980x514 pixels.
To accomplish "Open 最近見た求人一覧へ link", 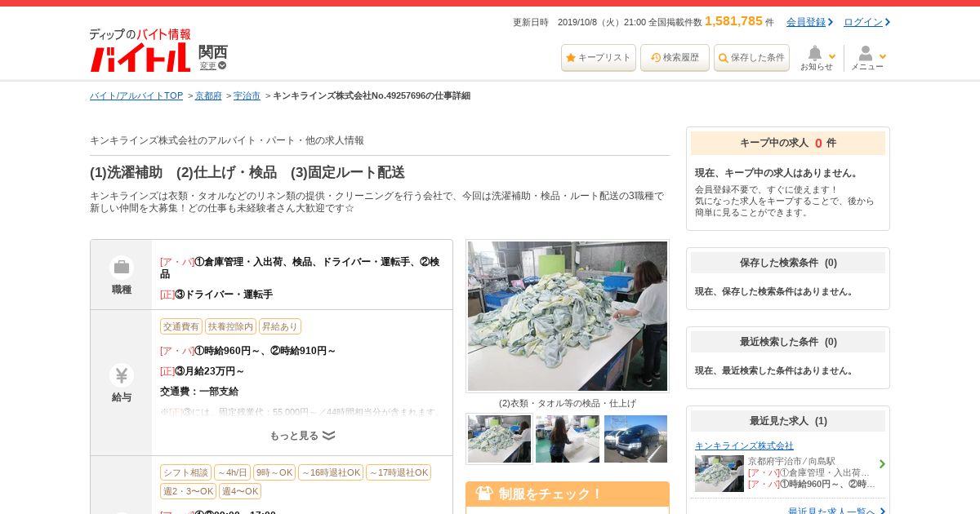I will coord(832,512).
